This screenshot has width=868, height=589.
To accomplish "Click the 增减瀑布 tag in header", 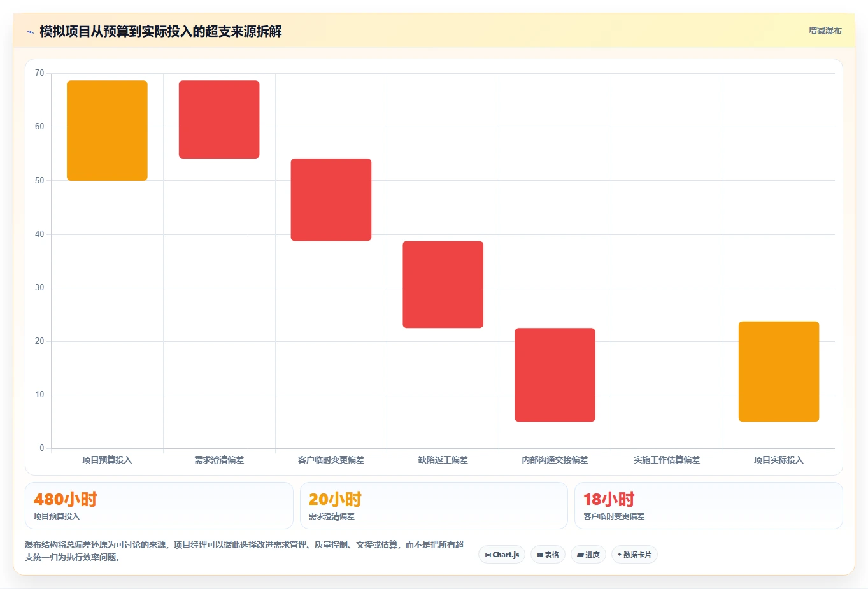I will tap(825, 31).
